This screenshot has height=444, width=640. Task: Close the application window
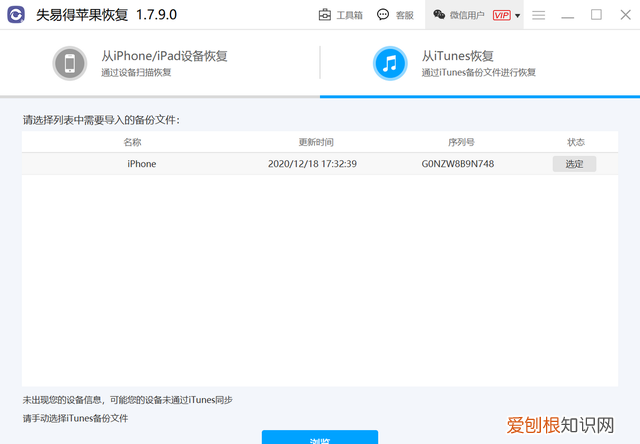pyautogui.click(x=625, y=15)
